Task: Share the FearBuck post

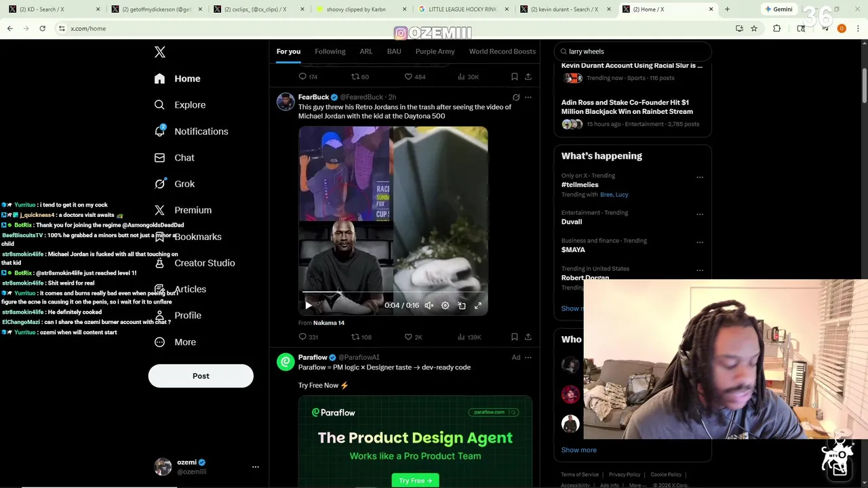Action: click(528, 337)
